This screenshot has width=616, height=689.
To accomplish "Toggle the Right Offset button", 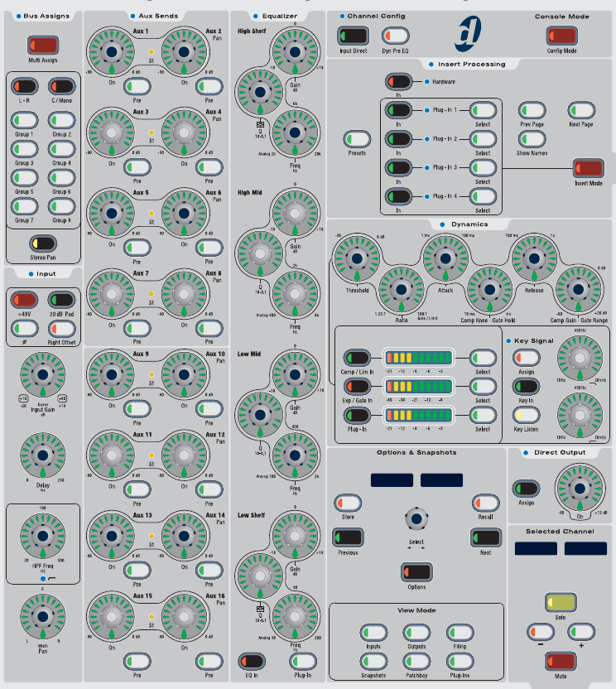I will click(x=61, y=328).
